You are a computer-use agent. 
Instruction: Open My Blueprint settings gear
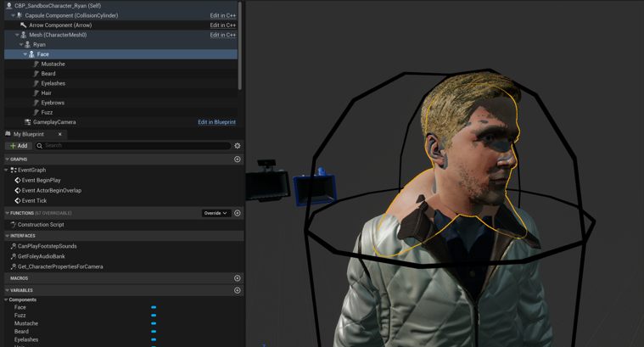coord(238,146)
